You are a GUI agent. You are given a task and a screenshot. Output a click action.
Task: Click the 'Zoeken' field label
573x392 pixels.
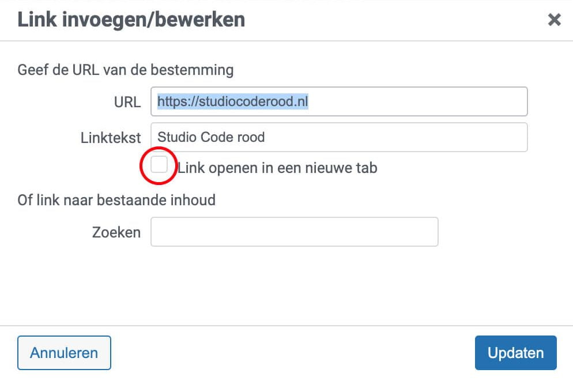(x=116, y=232)
